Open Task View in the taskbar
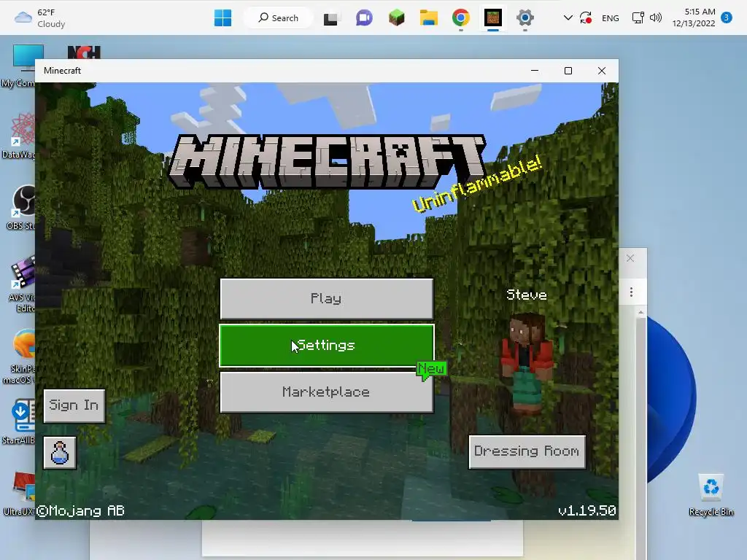 coord(330,18)
